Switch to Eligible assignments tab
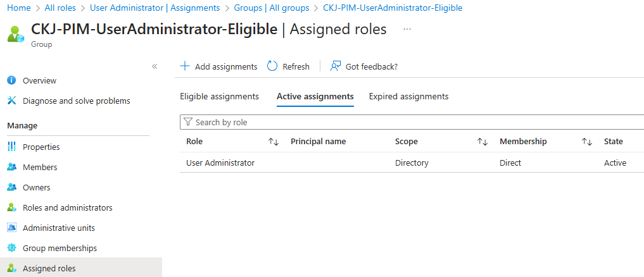The height and width of the screenshot is (277, 644). pyautogui.click(x=219, y=97)
